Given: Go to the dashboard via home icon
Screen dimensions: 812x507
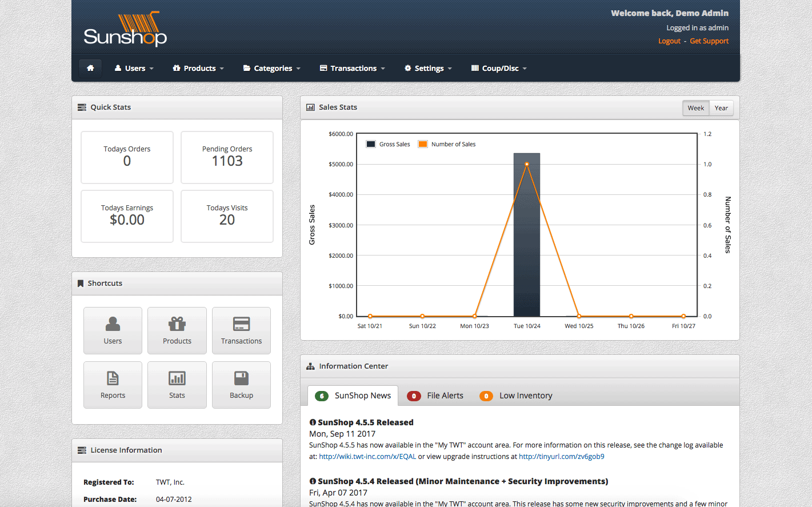Looking at the screenshot, I should click(x=90, y=68).
